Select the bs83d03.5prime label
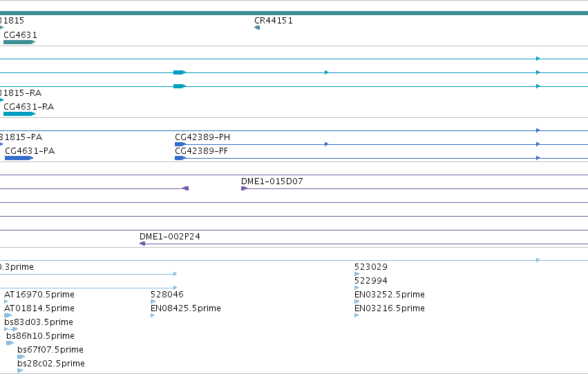 pyautogui.click(x=38, y=322)
